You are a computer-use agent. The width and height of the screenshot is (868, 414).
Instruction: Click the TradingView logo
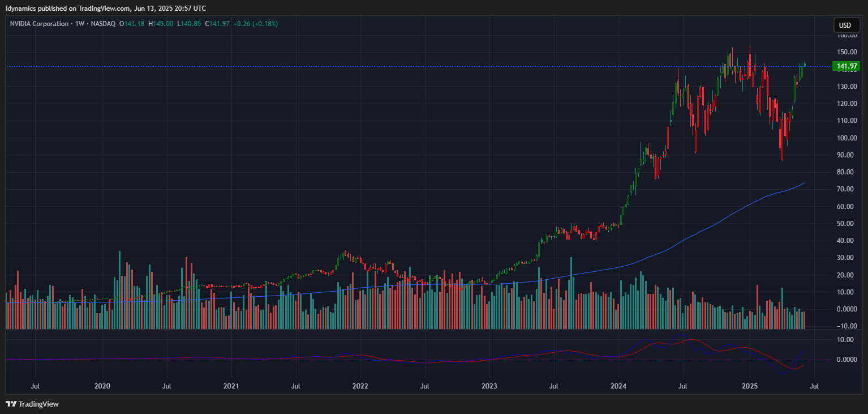[32, 404]
